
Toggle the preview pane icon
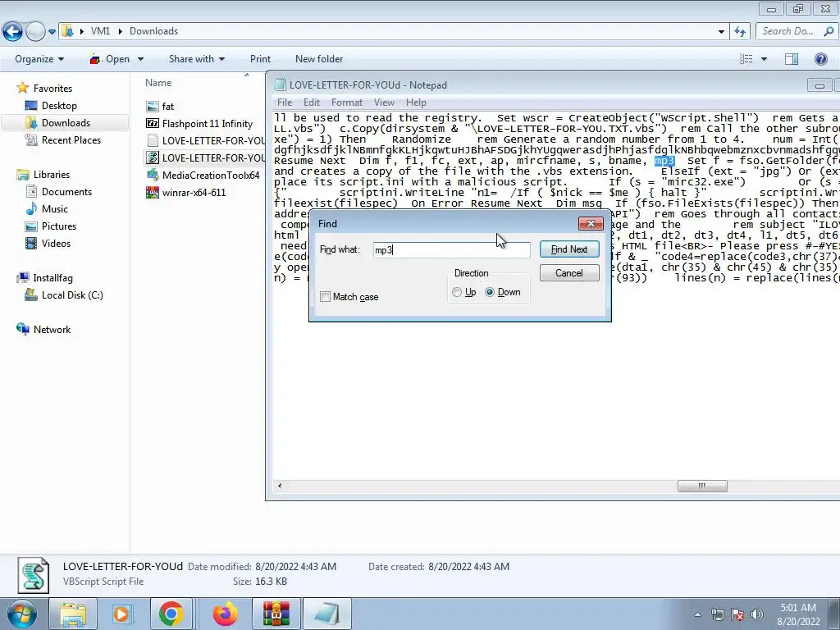[x=792, y=59]
